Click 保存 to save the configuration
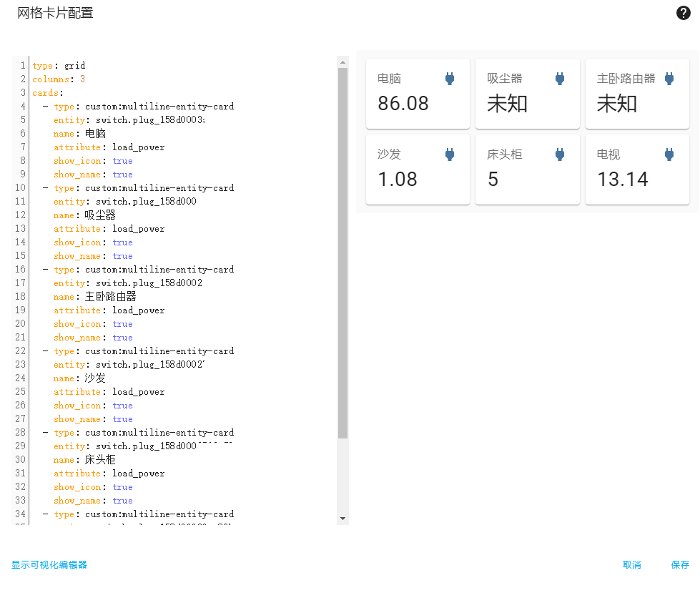Viewport: 700px width, 603px height. pos(679,564)
